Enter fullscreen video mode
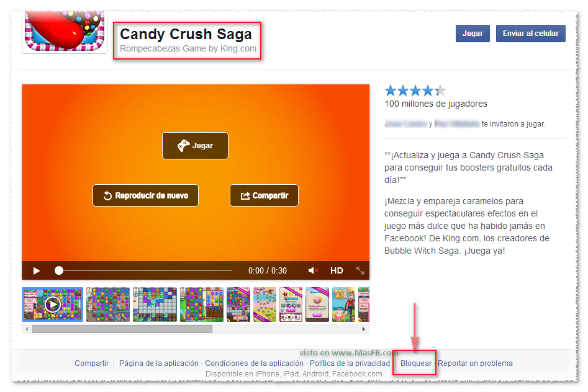This screenshot has width=588, height=392. pyautogui.click(x=360, y=270)
